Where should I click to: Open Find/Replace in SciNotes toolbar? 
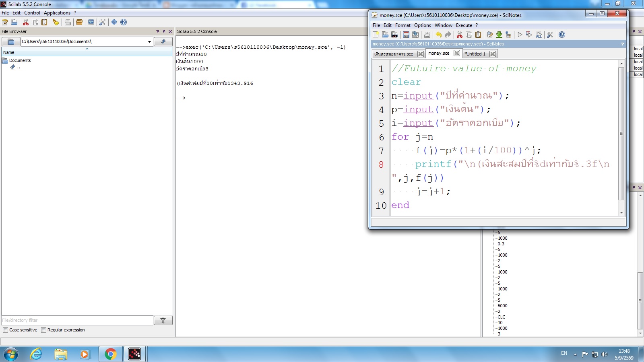[x=490, y=35]
